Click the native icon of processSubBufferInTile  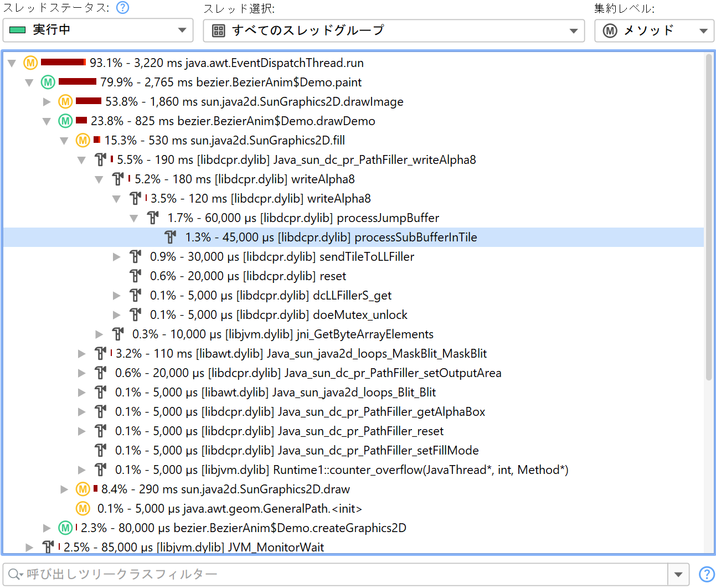[171, 238]
